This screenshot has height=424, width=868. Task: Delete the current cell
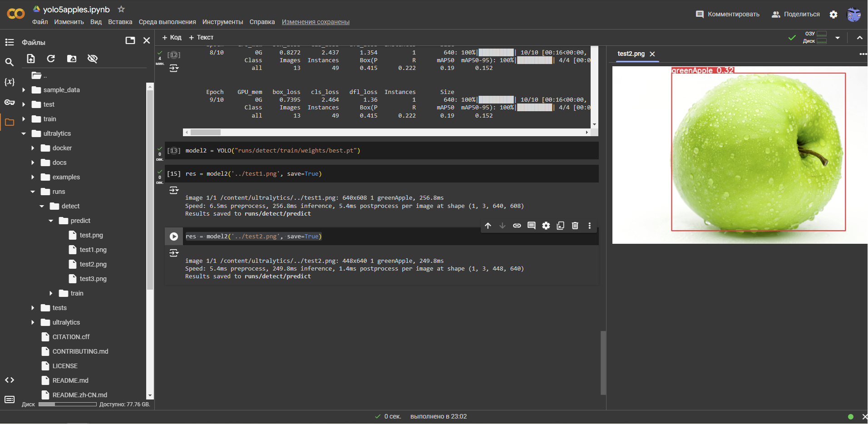[x=575, y=226]
